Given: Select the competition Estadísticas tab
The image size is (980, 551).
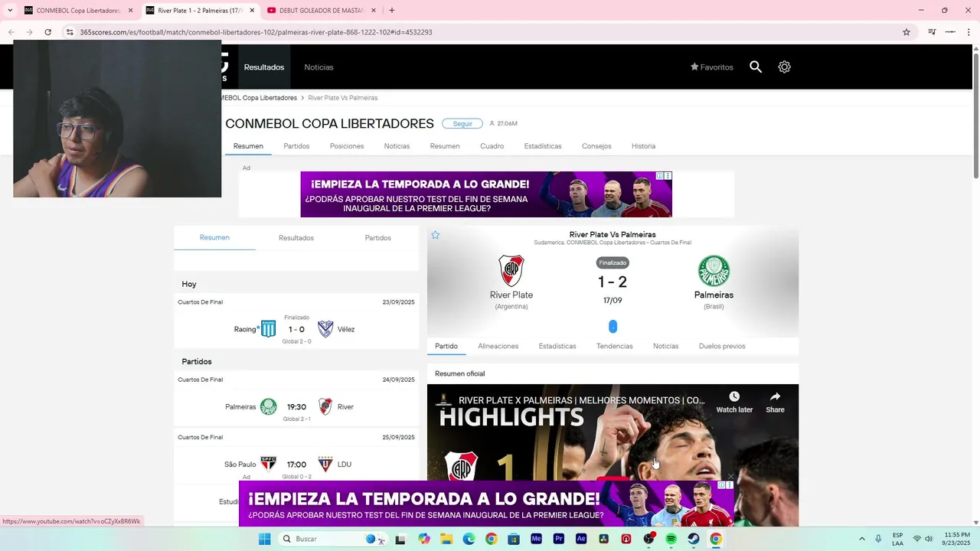Looking at the screenshot, I should 543,146.
